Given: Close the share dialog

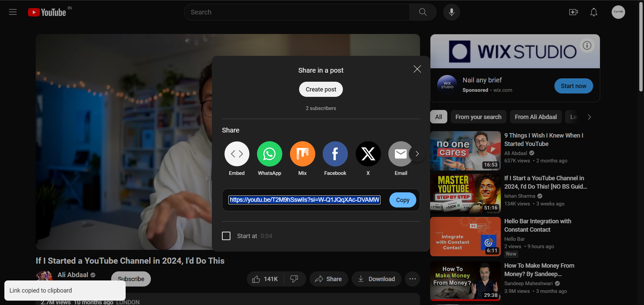Looking at the screenshot, I should pyautogui.click(x=417, y=69).
